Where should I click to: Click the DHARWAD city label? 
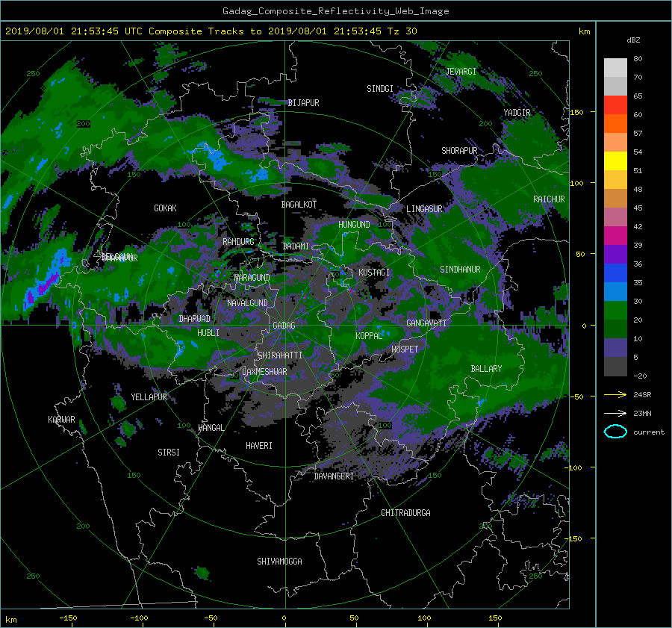195,319
